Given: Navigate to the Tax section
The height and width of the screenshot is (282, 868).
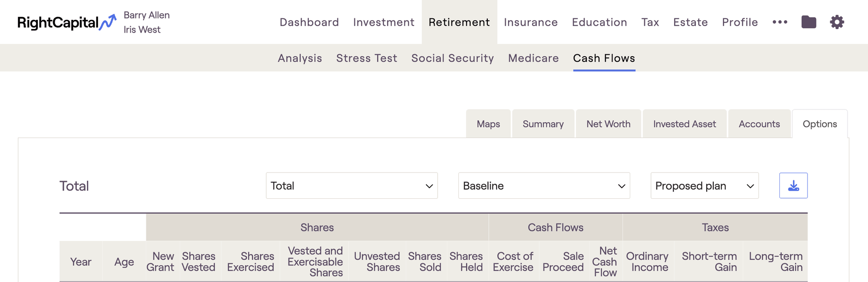Looking at the screenshot, I should pos(650,22).
